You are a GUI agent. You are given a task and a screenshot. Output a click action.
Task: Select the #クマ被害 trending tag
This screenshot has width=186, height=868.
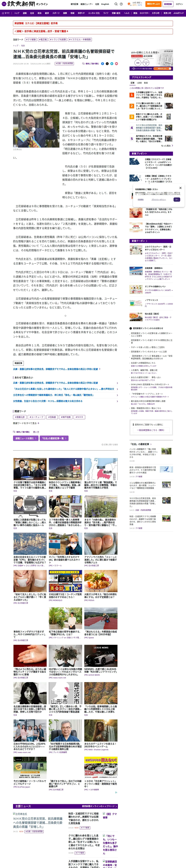(31, 39)
